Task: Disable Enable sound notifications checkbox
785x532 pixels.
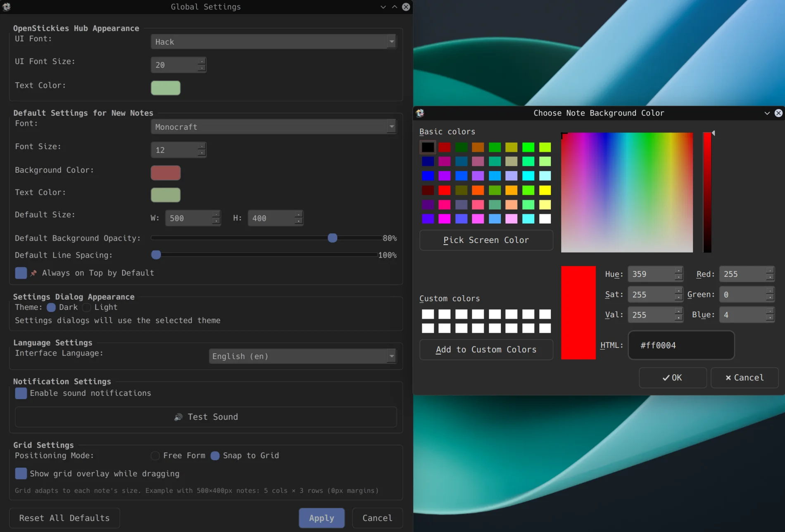Action: pyautogui.click(x=21, y=393)
